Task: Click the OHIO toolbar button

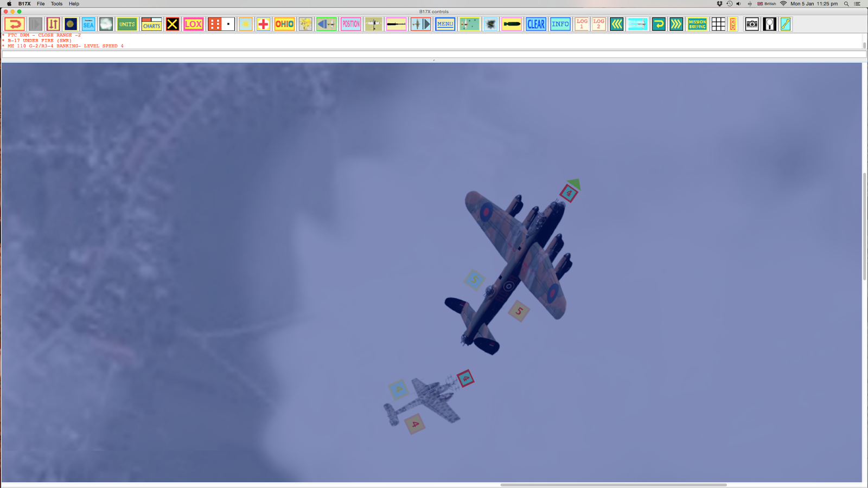Action: 284,24
